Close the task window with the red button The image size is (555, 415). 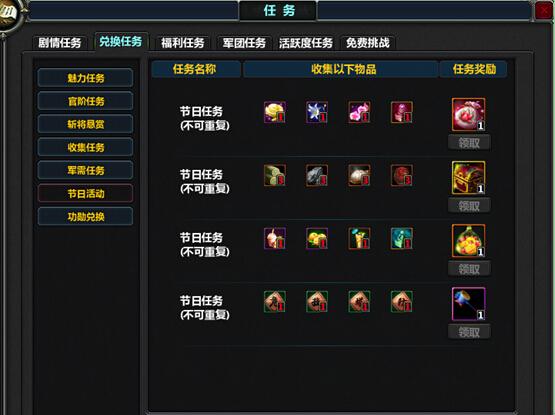coord(544,11)
